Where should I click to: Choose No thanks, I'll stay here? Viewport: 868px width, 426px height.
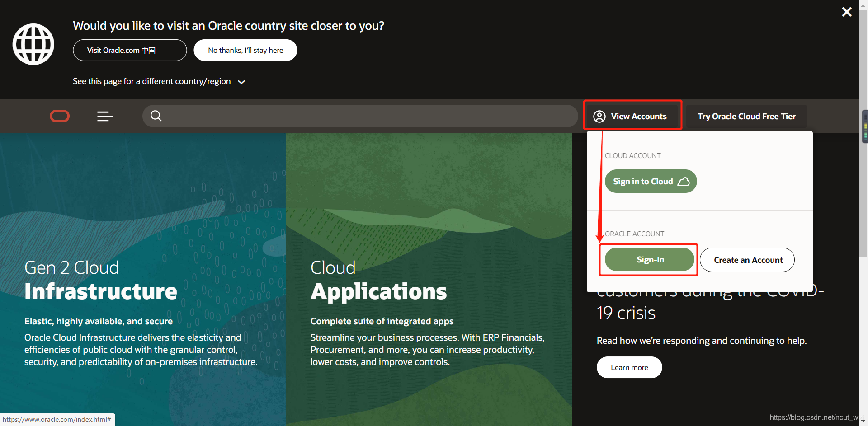click(x=245, y=50)
